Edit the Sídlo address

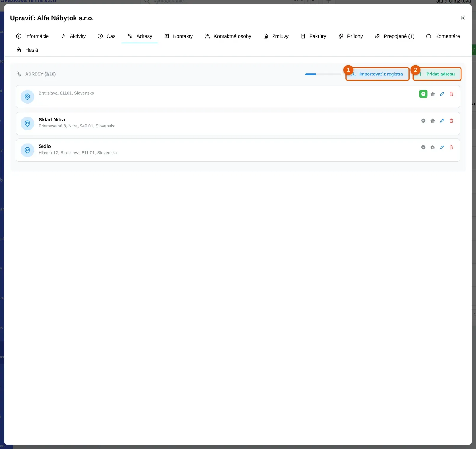442,147
